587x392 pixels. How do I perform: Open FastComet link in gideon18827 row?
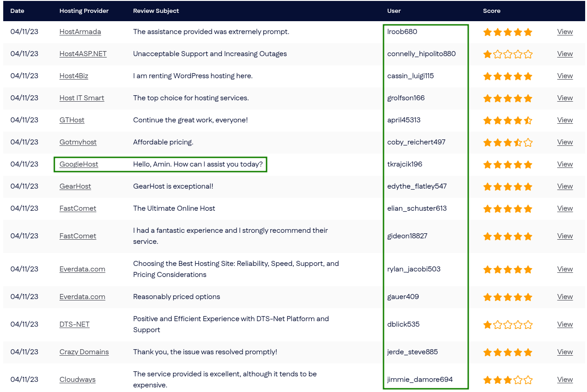(x=78, y=236)
